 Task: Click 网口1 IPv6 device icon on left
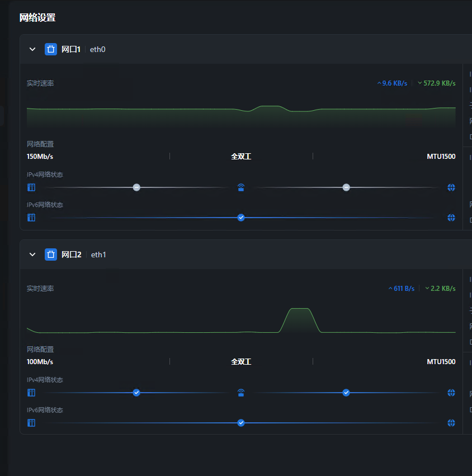[31, 218]
